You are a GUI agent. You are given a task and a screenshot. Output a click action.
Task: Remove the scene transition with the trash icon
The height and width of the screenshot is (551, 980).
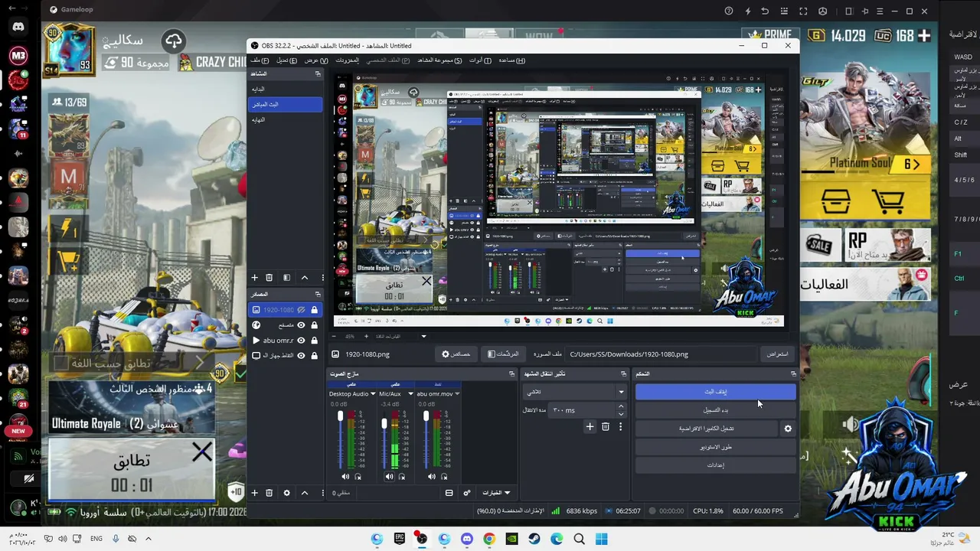[605, 427]
